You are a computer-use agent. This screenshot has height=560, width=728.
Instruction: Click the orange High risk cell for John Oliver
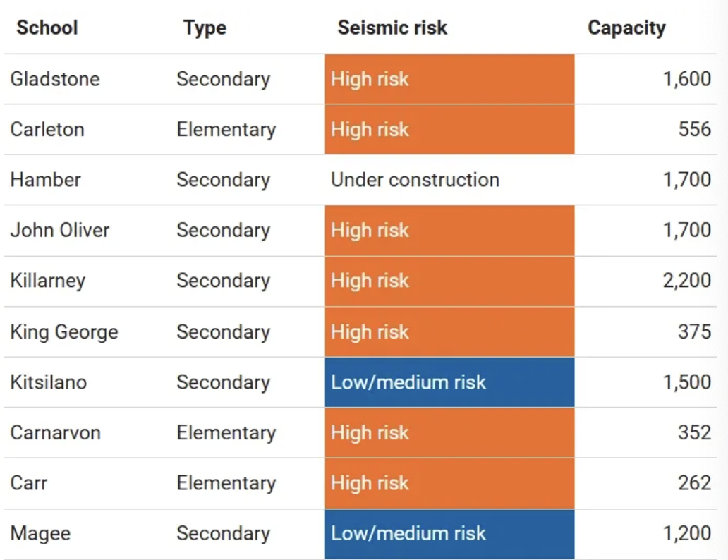pyautogui.click(x=449, y=231)
